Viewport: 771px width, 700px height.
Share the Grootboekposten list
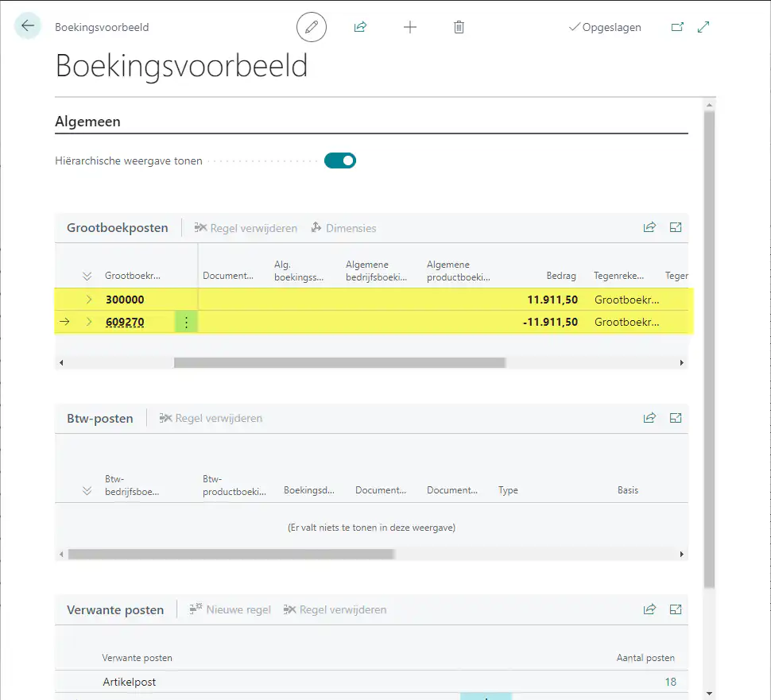tap(649, 227)
